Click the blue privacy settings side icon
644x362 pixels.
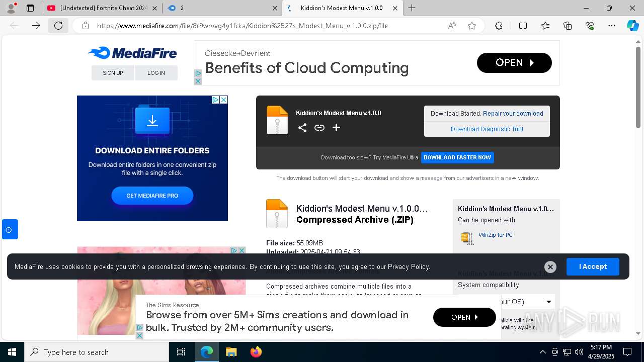click(x=9, y=230)
